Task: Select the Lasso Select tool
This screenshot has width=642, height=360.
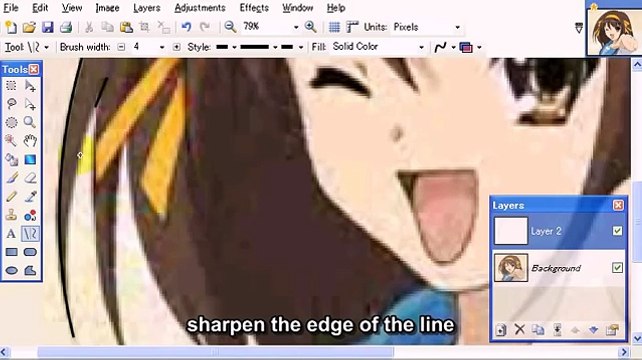Action: point(11,104)
